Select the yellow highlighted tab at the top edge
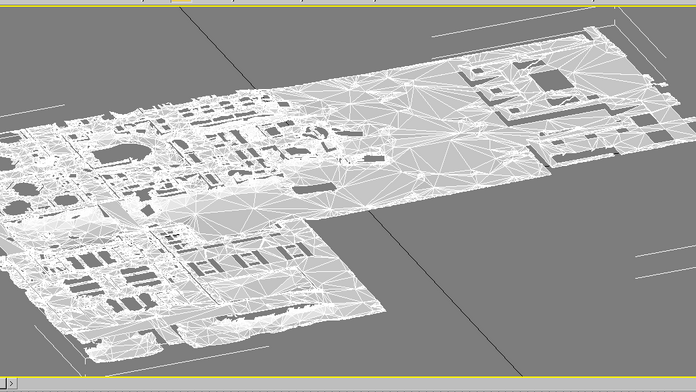This screenshot has width=696, height=392. [182, 1]
